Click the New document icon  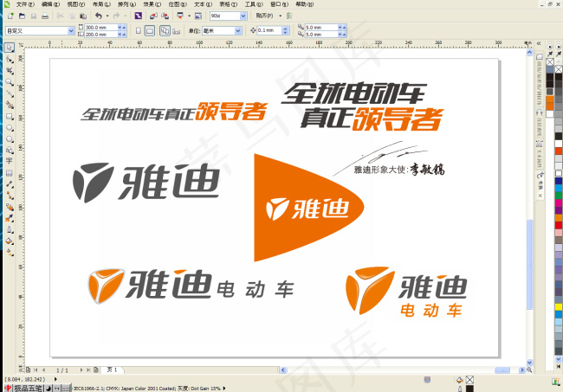pyautogui.click(x=10, y=16)
